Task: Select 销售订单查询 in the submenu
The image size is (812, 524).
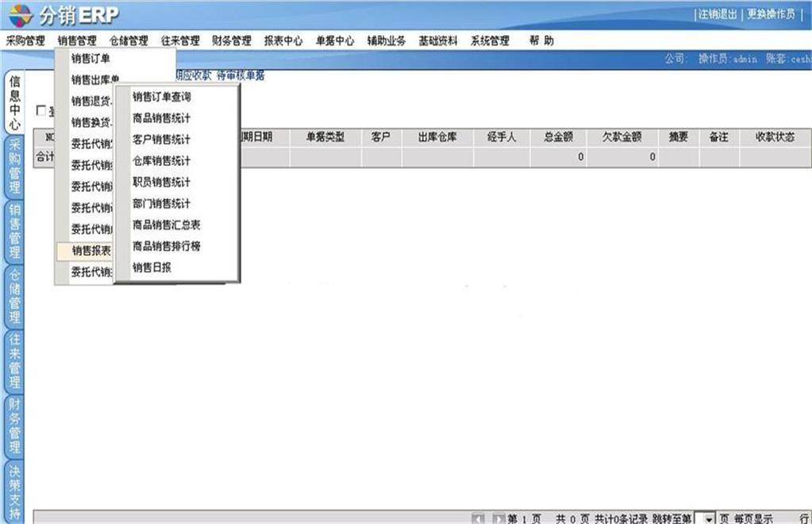Action: (162, 97)
